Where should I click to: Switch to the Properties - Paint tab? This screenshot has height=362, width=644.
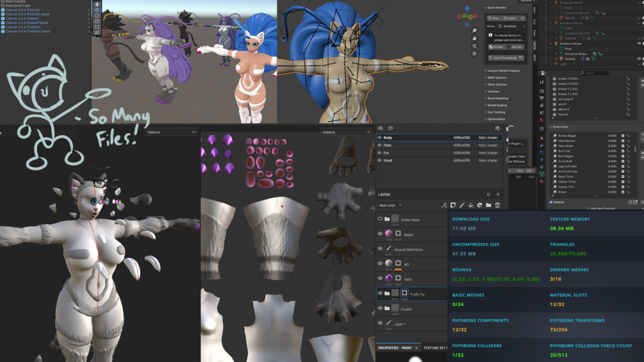coord(395,348)
